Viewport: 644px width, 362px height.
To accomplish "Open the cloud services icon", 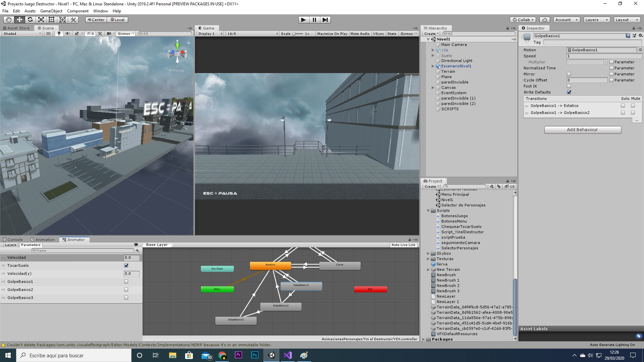I will click(545, 20).
